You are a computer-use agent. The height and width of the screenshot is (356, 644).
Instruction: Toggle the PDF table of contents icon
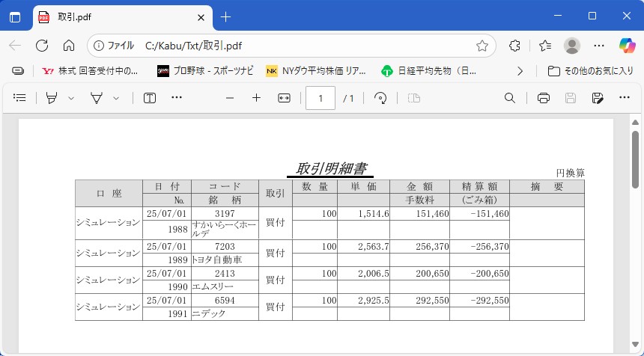[x=19, y=98]
